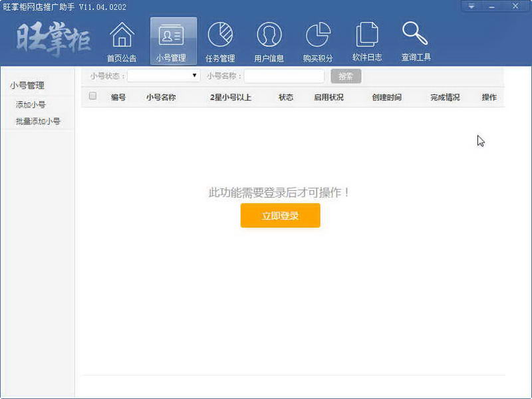Viewport: 532px width, 399px height.
Task: Open the title bar dropdown menu icon
Action: point(471,6)
